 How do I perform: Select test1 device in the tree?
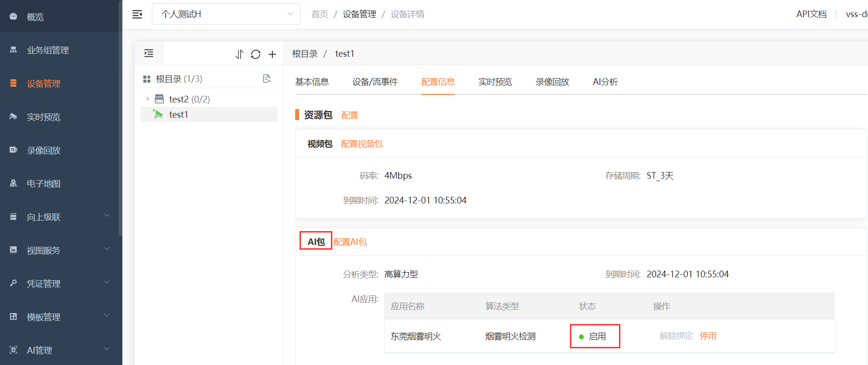(179, 115)
